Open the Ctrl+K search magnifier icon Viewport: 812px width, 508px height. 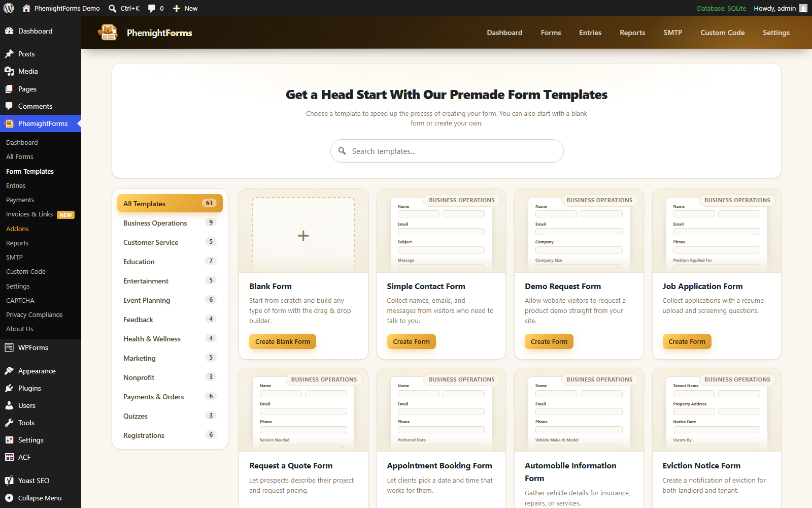tap(113, 8)
